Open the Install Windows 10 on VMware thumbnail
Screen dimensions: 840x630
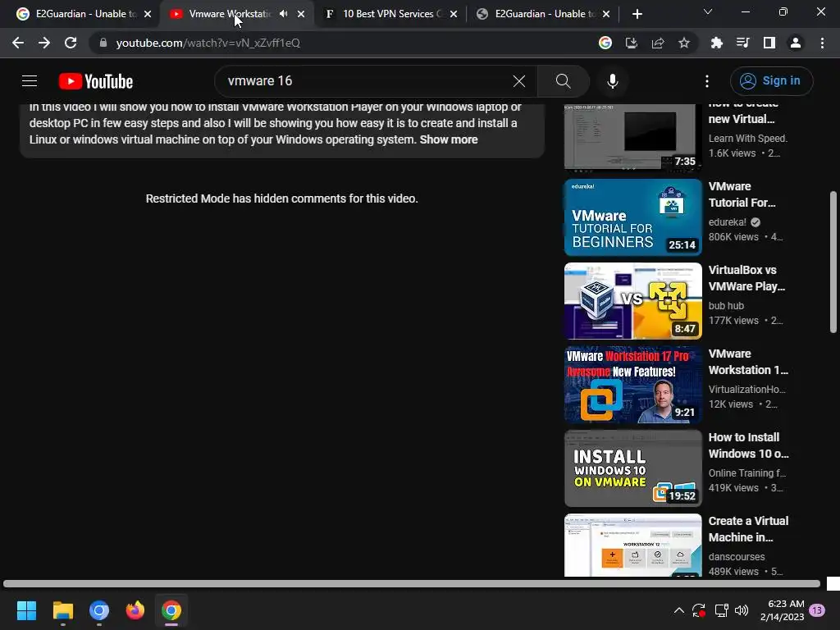click(x=632, y=468)
